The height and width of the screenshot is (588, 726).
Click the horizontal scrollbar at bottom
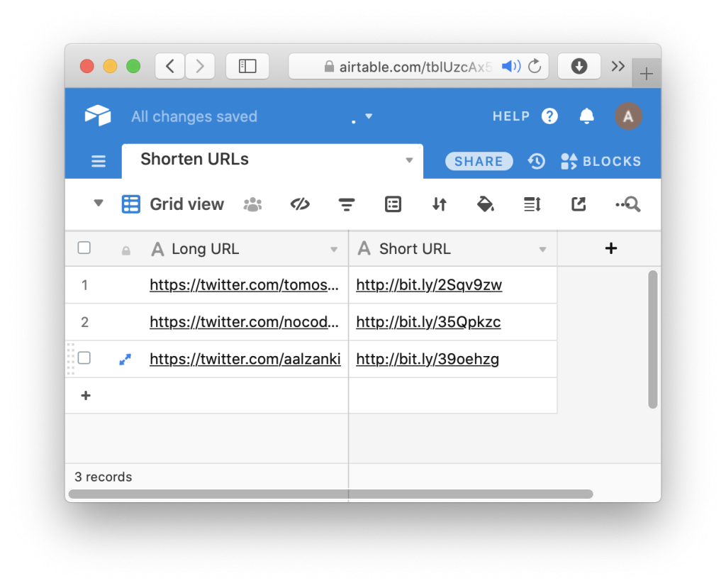[x=330, y=494]
